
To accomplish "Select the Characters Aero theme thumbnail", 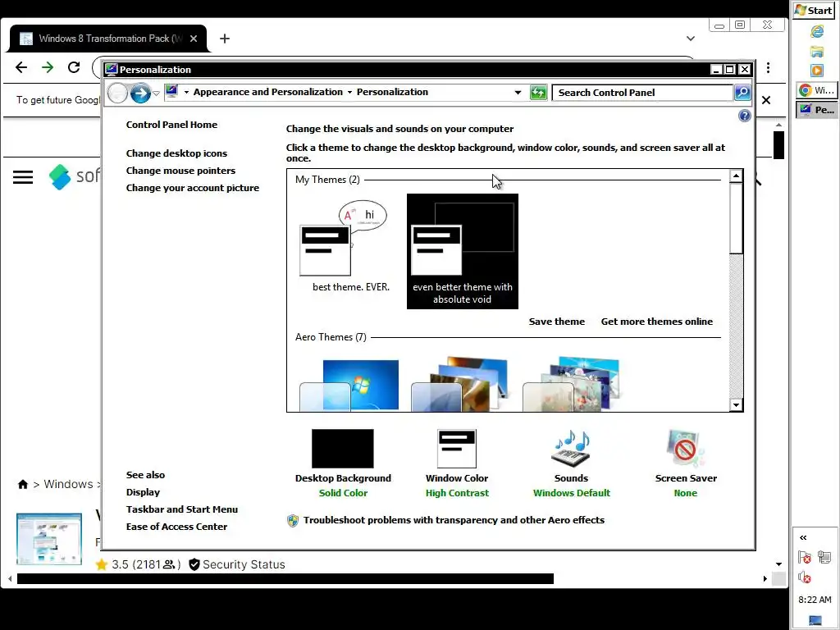I will point(572,386).
